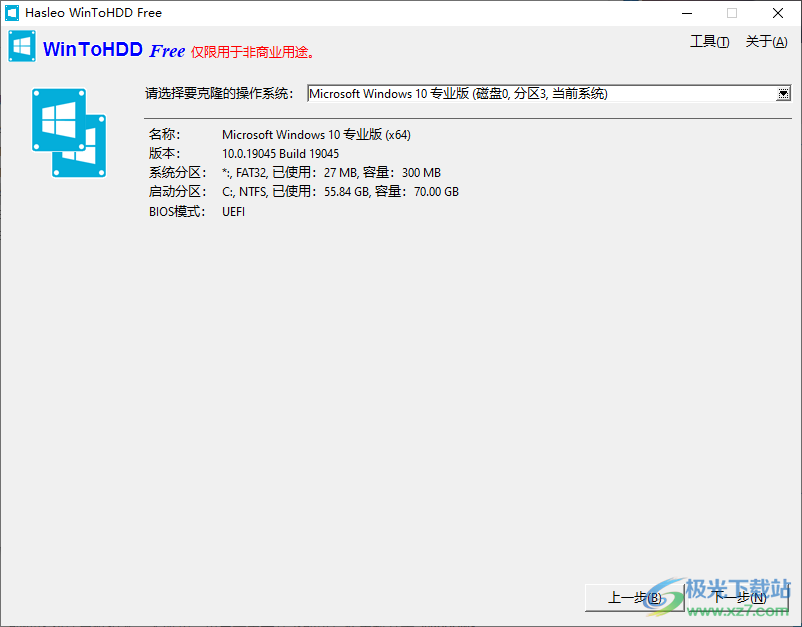Click the system clone double-Windows icon
Screen dimensions: 802x627
69,133
